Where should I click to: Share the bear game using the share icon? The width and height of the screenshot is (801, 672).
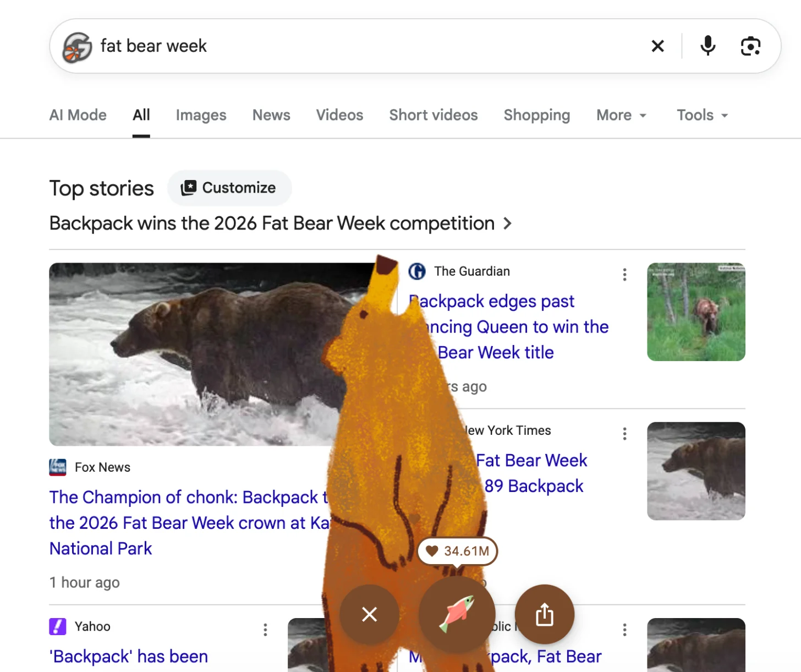coord(545,614)
